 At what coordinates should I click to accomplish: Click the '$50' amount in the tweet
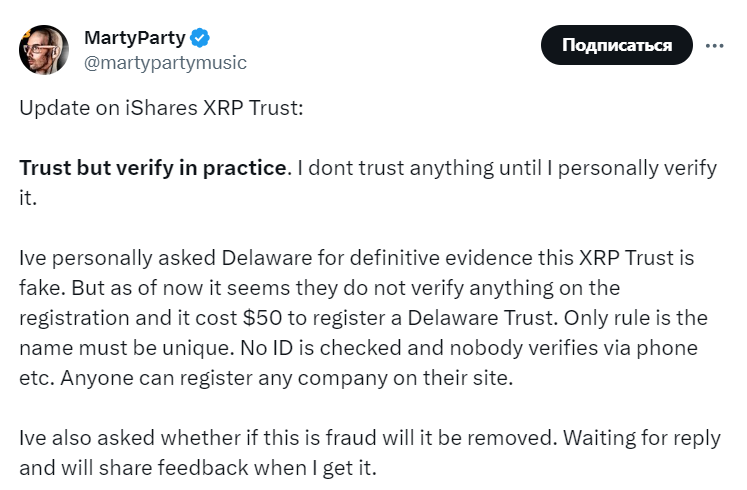point(262,318)
